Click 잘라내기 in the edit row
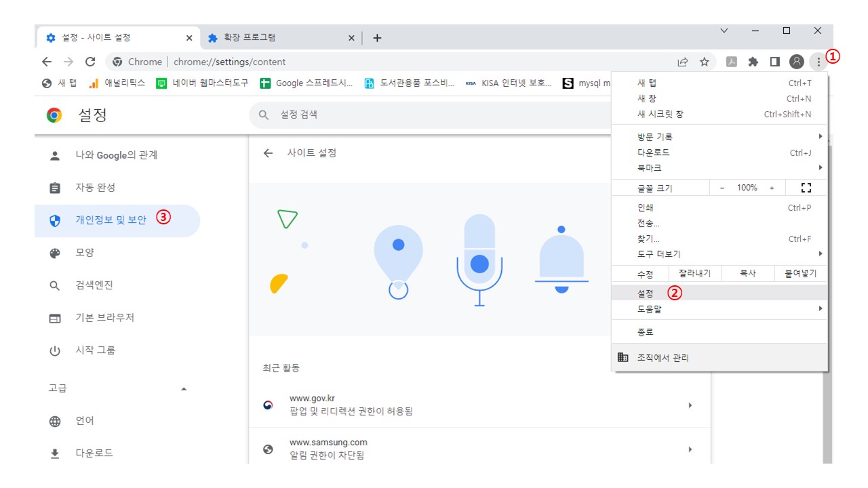 [695, 274]
